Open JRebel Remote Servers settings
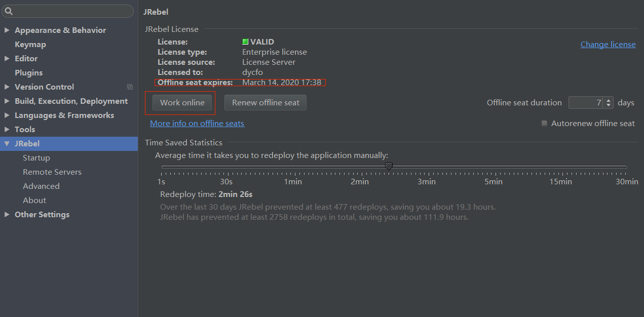The image size is (644, 317). [52, 172]
